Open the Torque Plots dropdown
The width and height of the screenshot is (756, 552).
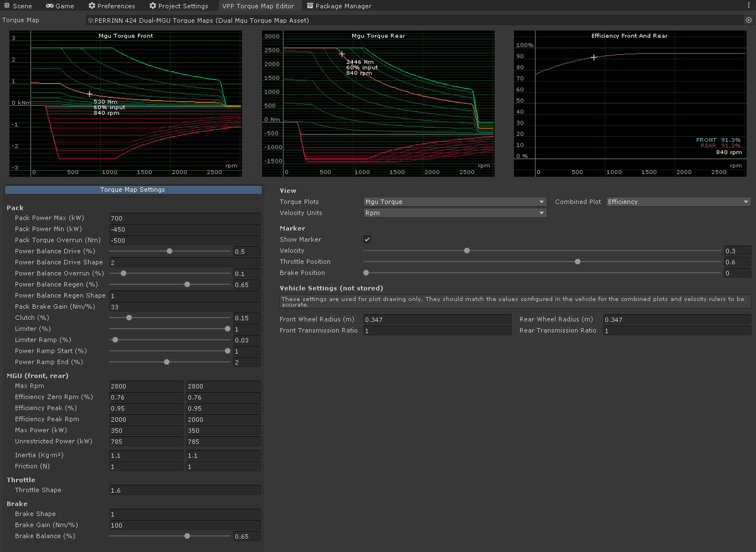[x=455, y=202]
